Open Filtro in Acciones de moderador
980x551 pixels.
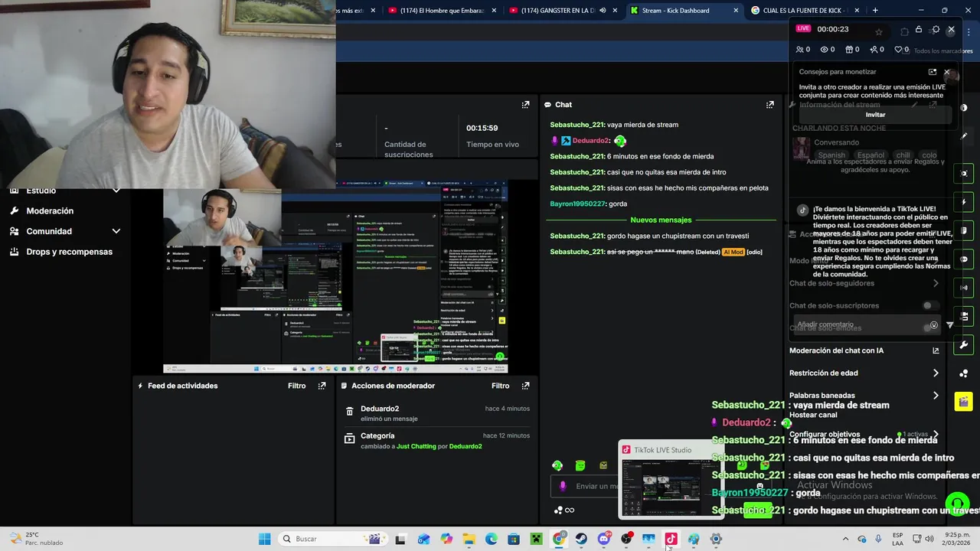pyautogui.click(x=500, y=386)
